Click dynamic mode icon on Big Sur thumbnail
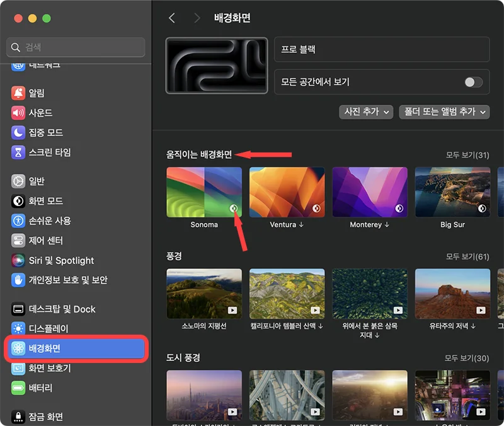Image resolution: width=504 pixels, height=426 pixels. click(482, 209)
